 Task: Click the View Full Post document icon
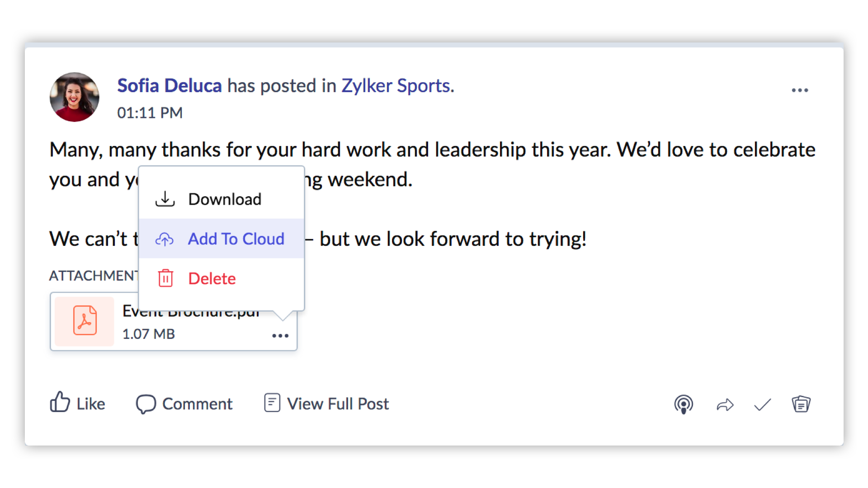(272, 403)
